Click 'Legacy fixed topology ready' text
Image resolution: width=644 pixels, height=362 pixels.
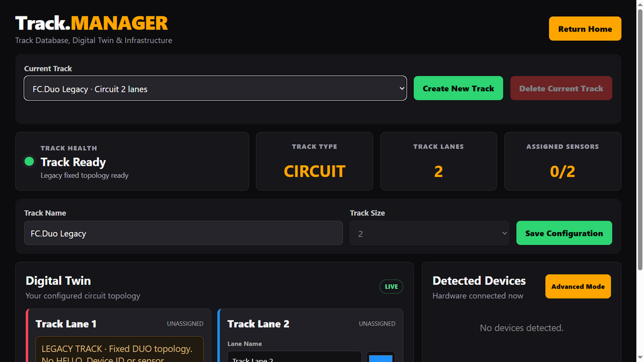click(x=84, y=175)
